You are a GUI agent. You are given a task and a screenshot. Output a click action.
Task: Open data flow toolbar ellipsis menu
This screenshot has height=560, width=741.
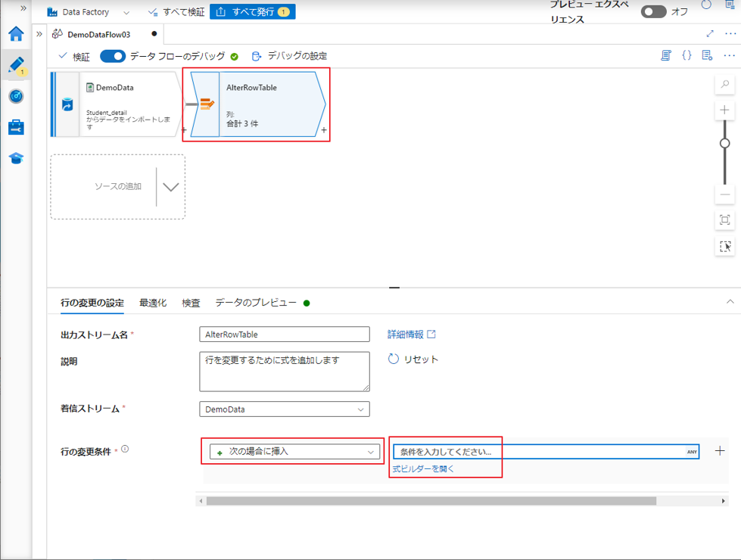click(x=729, y=56)
